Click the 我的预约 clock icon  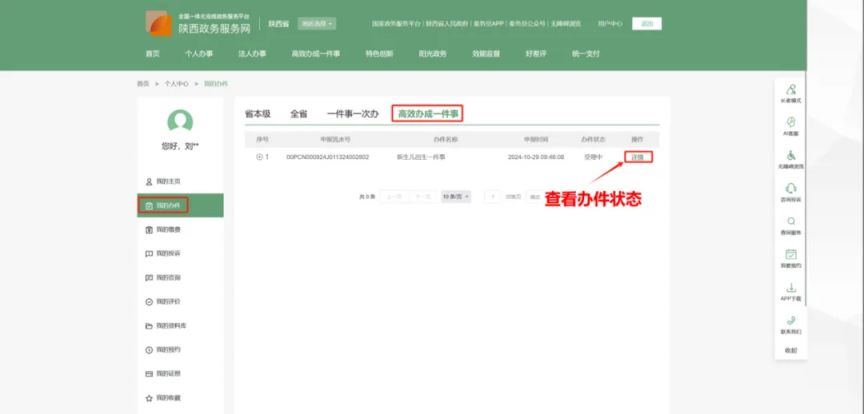pyautogui.click(x=149, y=350)
